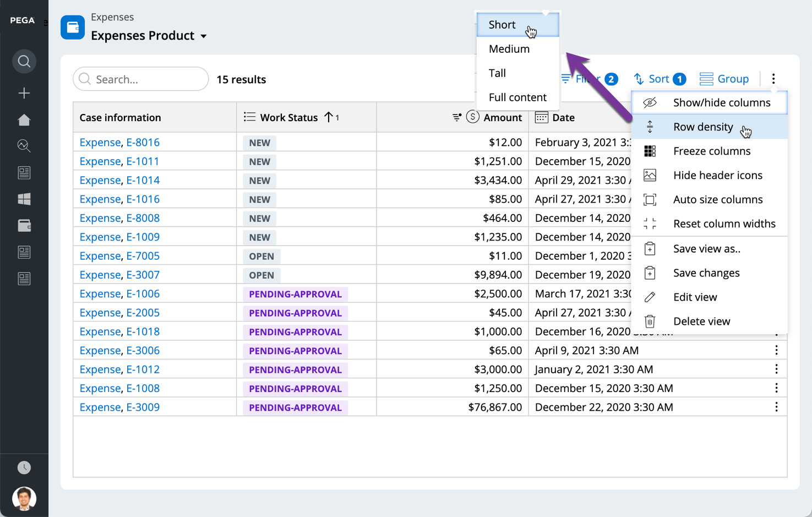The height and width of the screenshot is (517, 812).
Task: Click NEW status badge for E-8016
Action: click(260, 143)
